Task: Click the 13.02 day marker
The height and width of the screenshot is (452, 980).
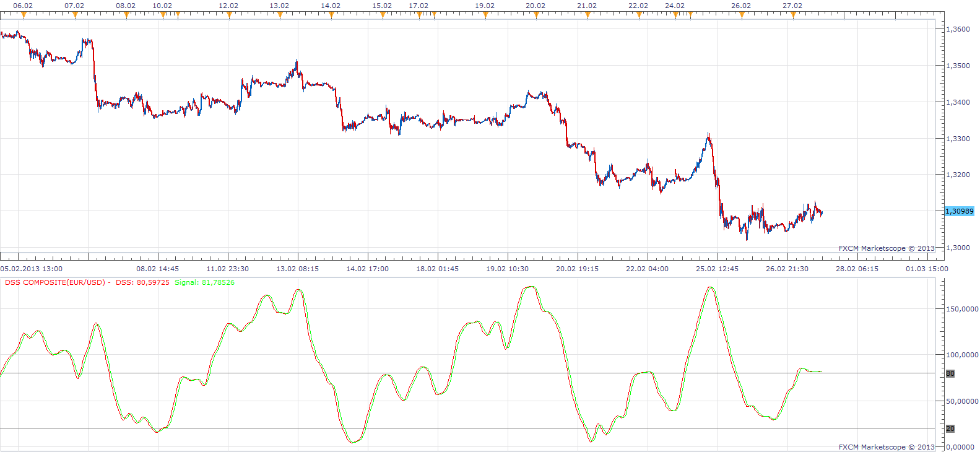Action: [280, 15]
